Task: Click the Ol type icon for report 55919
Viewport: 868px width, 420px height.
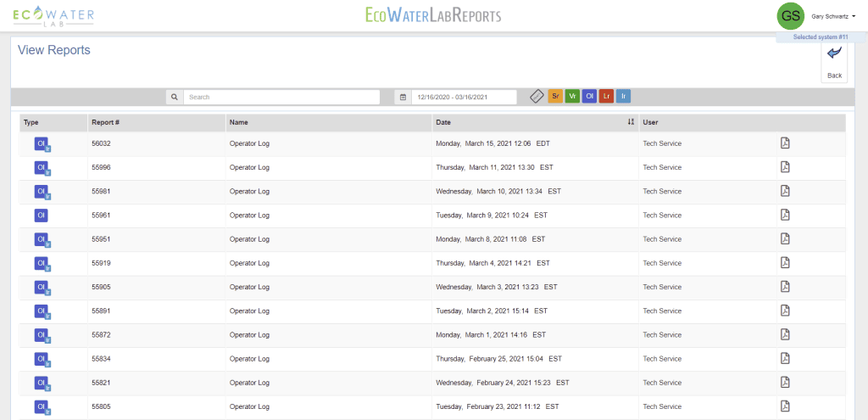Action: tap(42, 264)
